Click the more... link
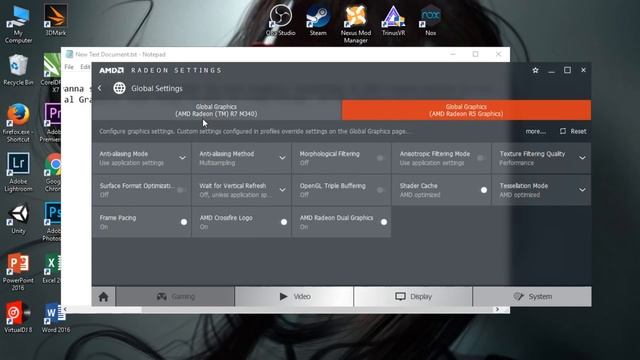The height and width of the screenshot is (360, 640). [x=535, y=131]
